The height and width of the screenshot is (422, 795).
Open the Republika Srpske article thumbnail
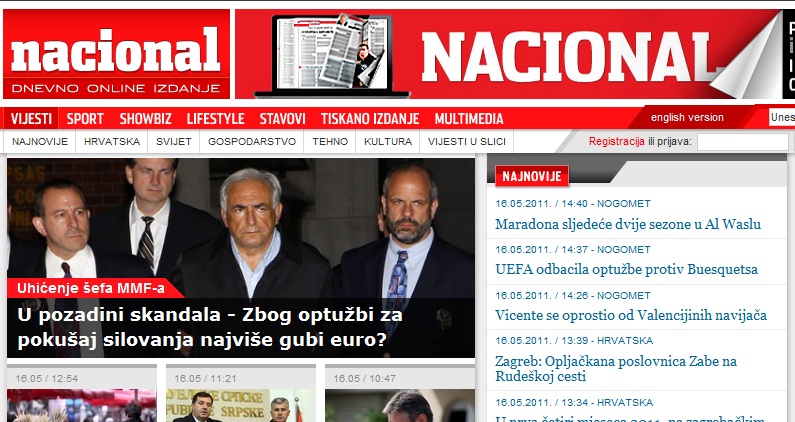240,405
